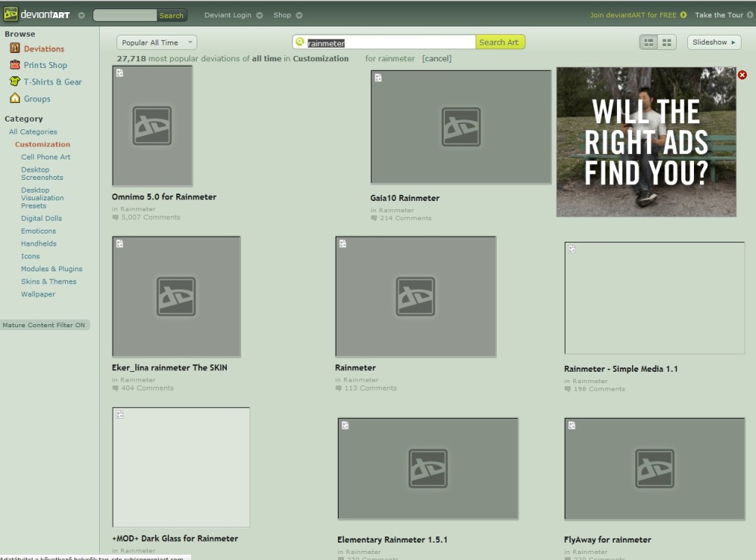Viewport: 756px width, 560px height.
Task: Click the Deviations icon in sidebar
Action: pyautogui.click(x=15, y=48)
